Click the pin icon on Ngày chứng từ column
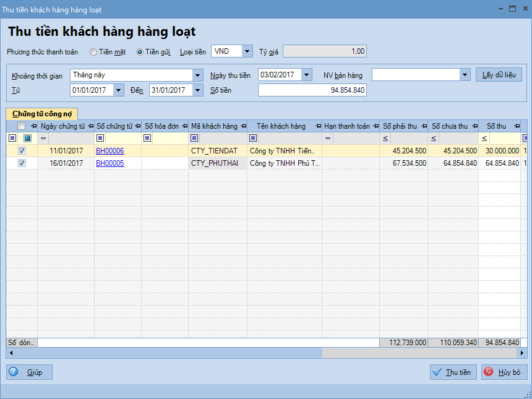 [90, 126]
